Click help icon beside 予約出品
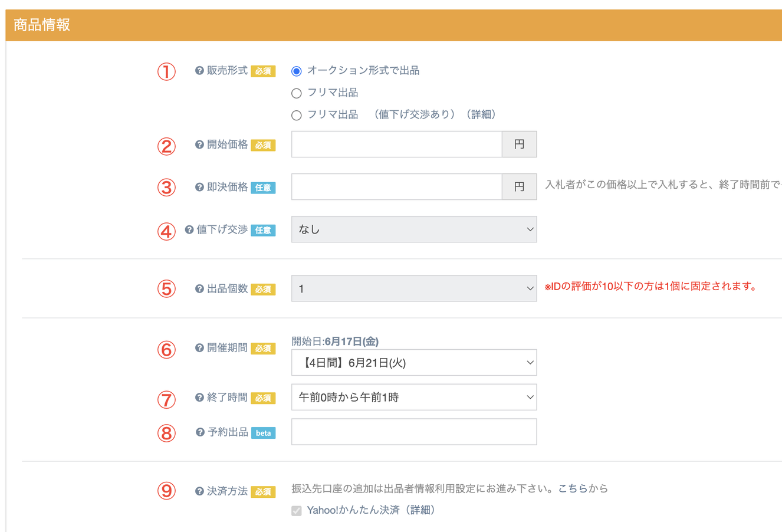 coord(200,432)
